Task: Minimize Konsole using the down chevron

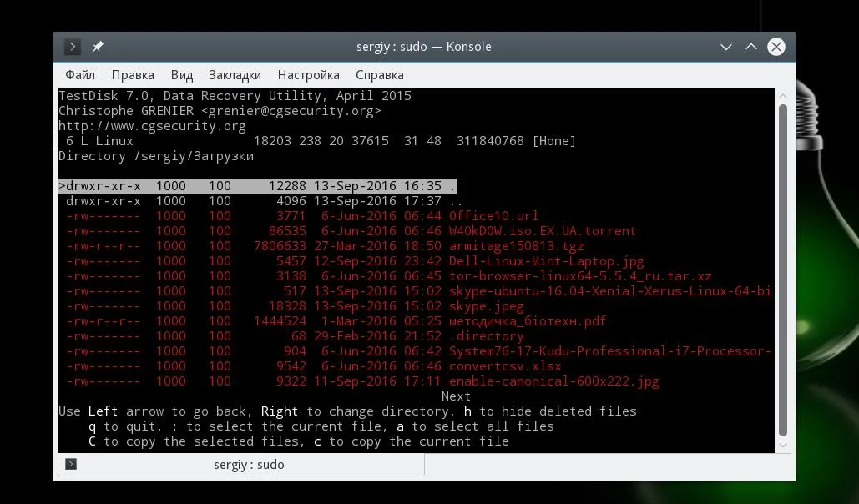Action: pyautogui.click(x=726, y=47)
